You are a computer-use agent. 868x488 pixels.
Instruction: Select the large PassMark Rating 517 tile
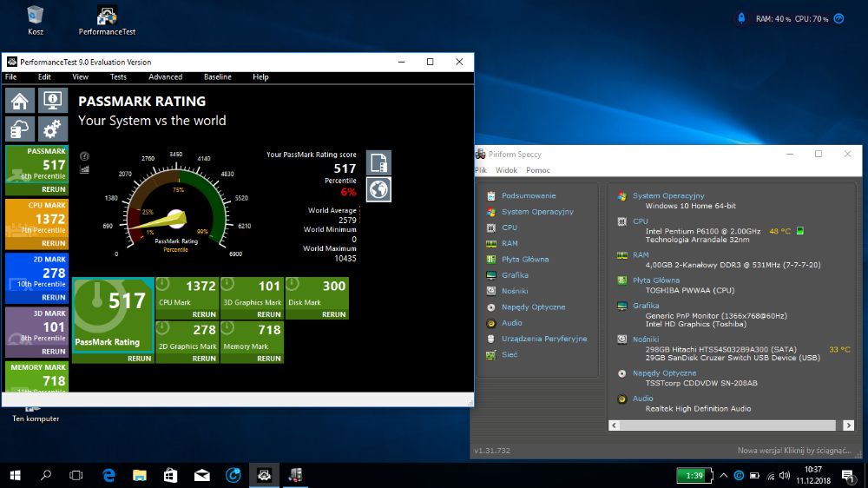coord(113,314)
